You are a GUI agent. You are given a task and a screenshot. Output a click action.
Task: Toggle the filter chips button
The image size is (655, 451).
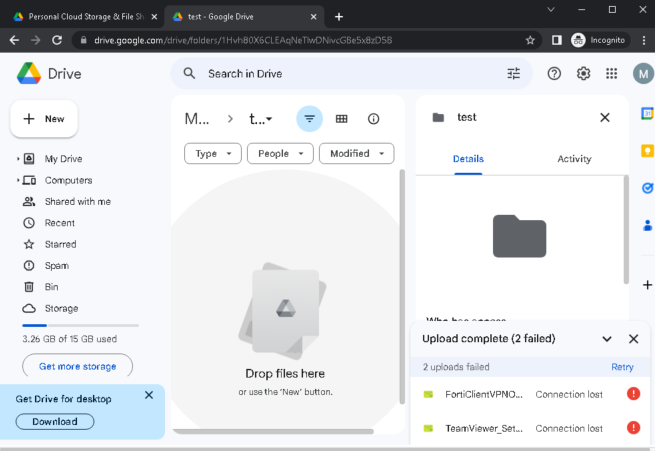(x=309, y=119)
